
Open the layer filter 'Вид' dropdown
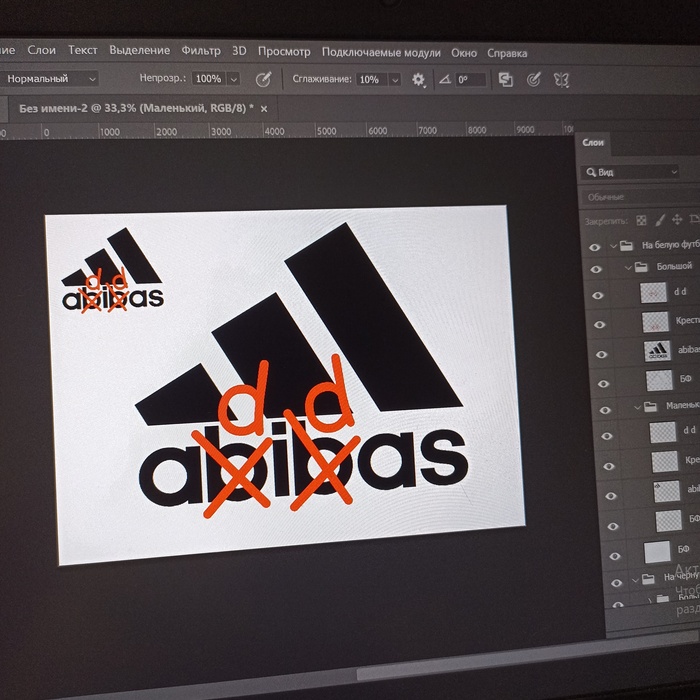click(x=632, y=172)
